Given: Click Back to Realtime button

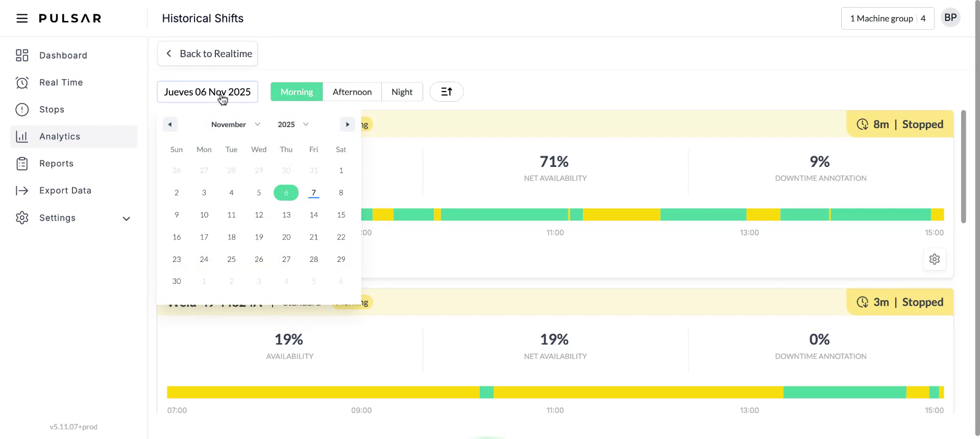Looking at the screenshot, I should pyautogui.click(x=207, y=54).
